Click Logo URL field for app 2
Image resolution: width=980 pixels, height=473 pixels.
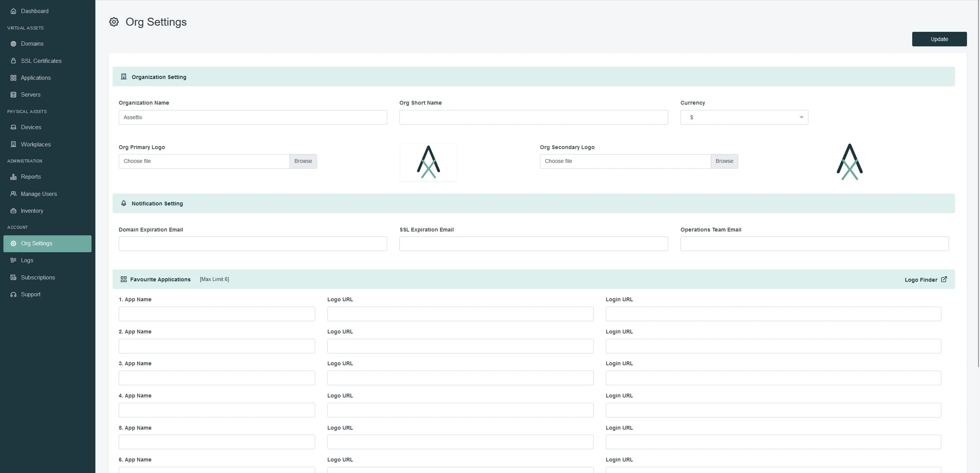click(x=460, y=346)
